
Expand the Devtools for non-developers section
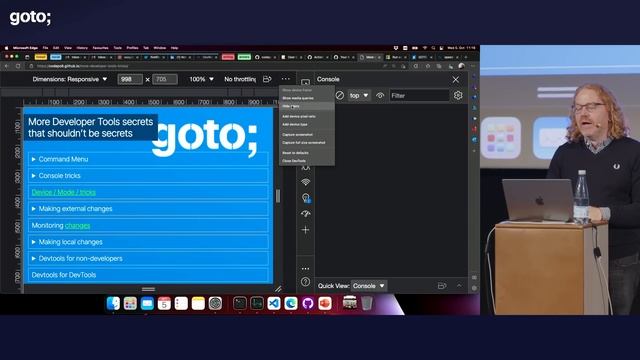click(x=148, y=258)
